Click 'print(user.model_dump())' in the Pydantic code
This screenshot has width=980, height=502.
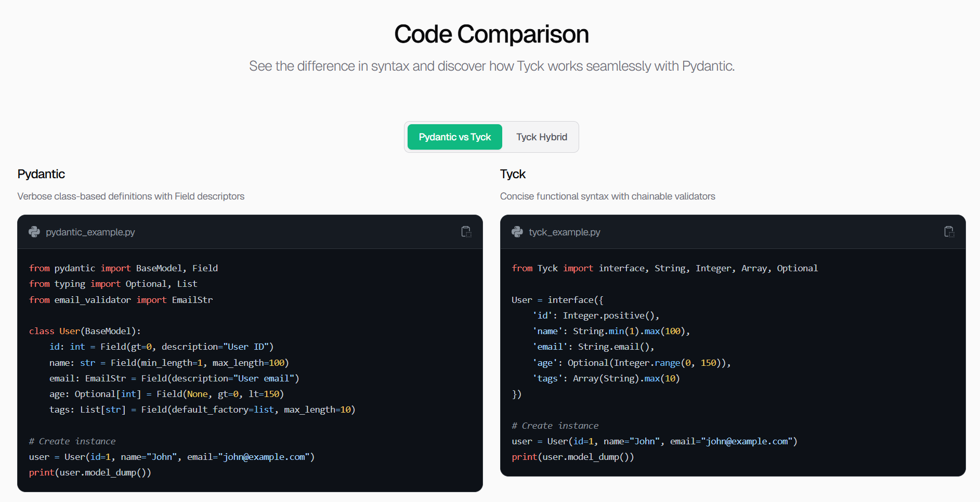(x=90, y=472)
